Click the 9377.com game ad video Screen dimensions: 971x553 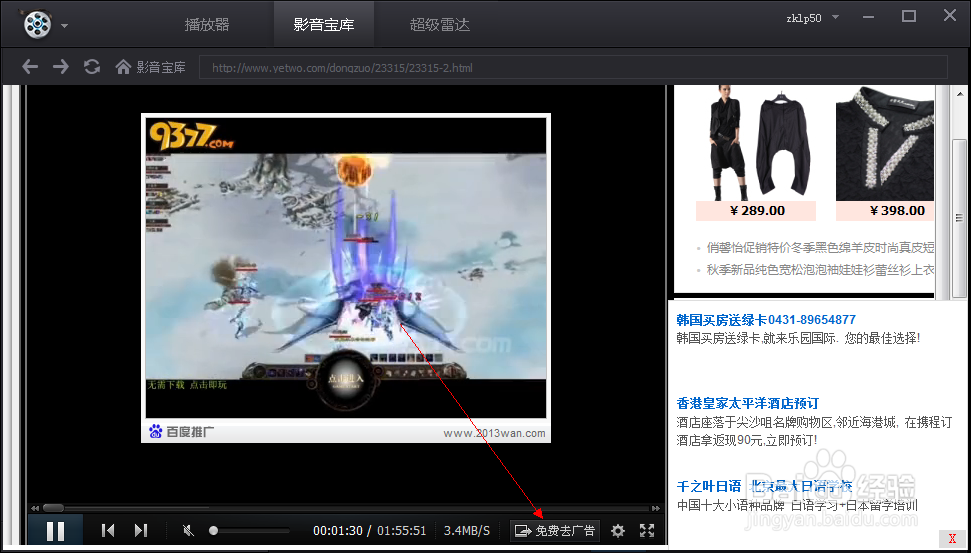346,268
